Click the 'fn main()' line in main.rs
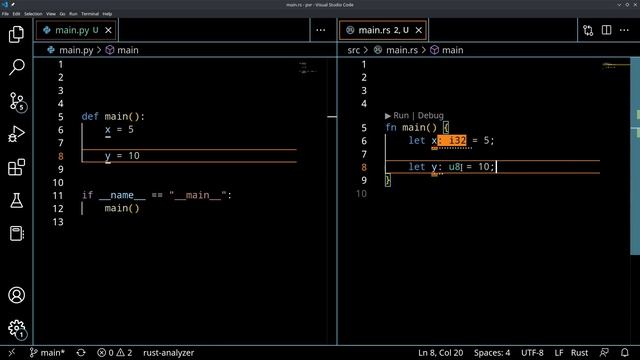The image size is (640, 360). click(x=417, y=128)
